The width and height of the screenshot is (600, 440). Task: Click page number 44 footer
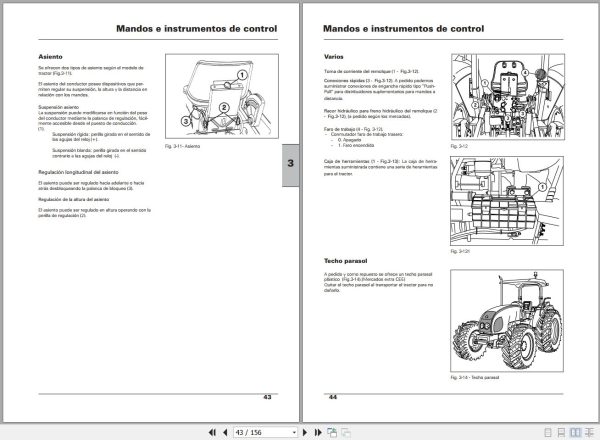(x=333, y=397)
